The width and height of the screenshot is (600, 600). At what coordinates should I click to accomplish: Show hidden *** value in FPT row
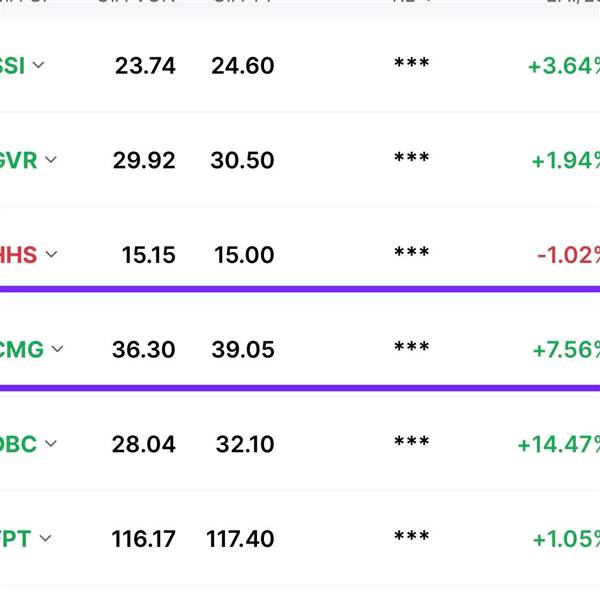tap(412, 536)
